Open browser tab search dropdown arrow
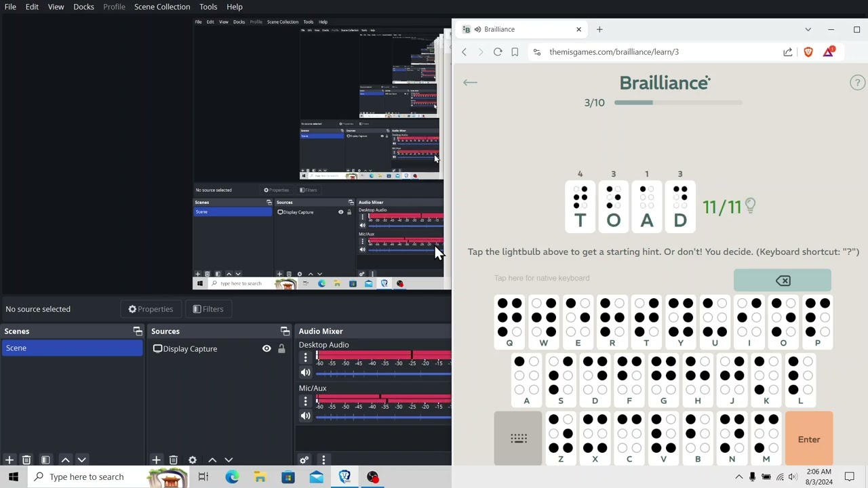 coord(808,29)
